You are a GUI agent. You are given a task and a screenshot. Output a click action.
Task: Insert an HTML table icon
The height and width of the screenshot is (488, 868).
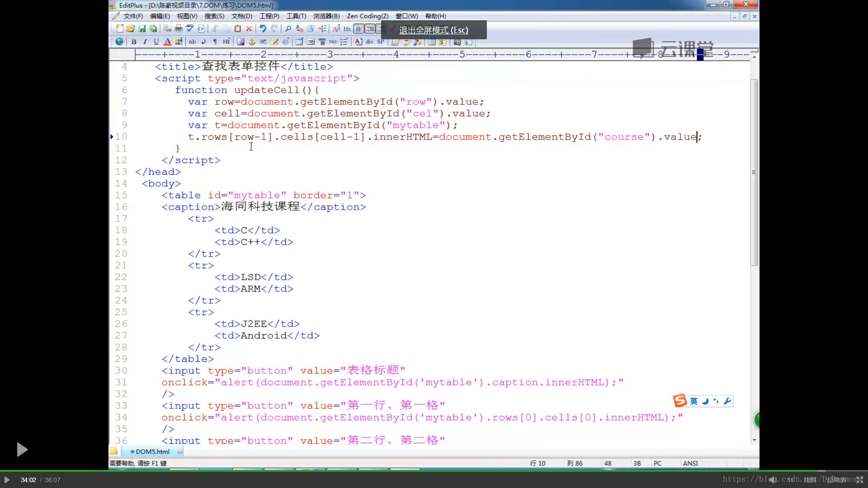click(x=299, y=42)
